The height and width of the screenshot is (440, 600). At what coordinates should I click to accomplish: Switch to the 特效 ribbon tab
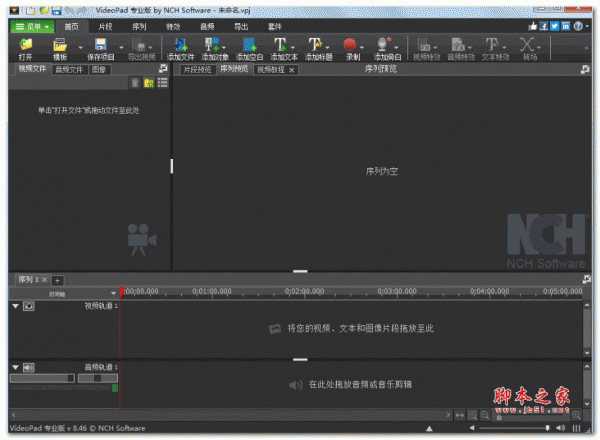click(174, 25)
